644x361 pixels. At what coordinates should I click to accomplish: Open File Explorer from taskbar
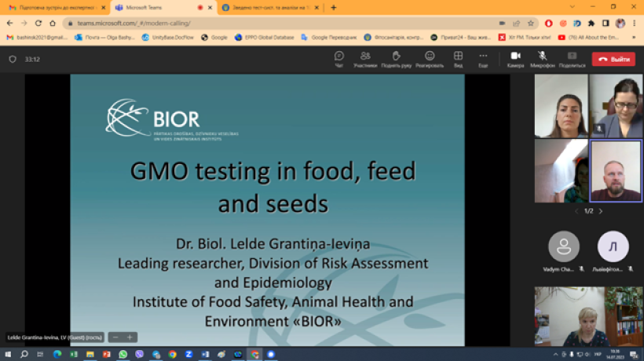(90, 354)
